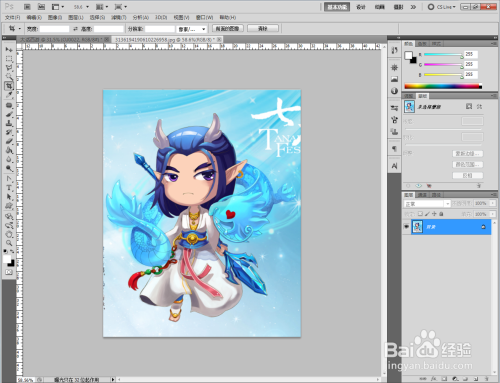The height and width of the screenshot is (383, 500).
Task: Click the RGB color spectrum ramp
Action: click(443, 86)
